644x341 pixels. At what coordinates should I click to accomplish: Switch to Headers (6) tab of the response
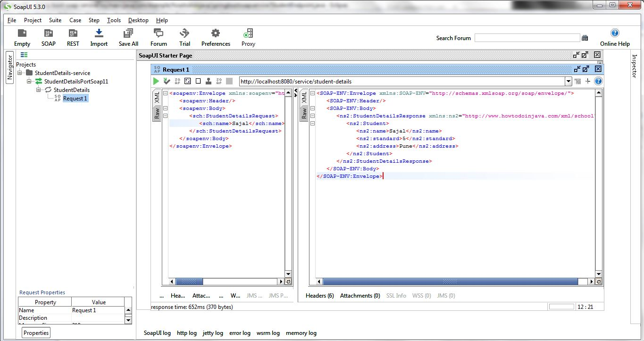coord(319,296)
